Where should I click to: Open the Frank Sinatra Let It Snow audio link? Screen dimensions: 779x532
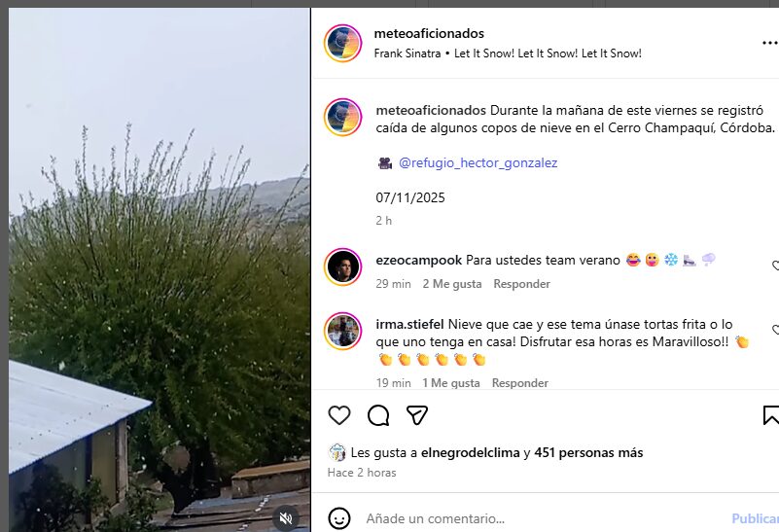pos(508,53)
